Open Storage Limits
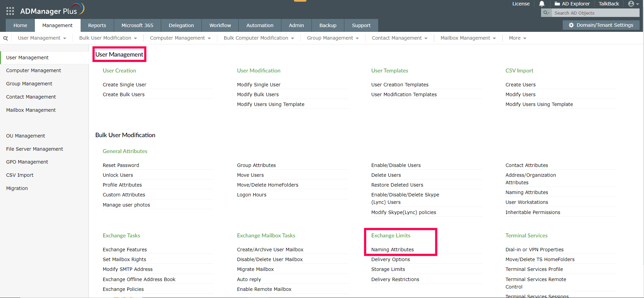644x298 pixels. tap(388, 269)
